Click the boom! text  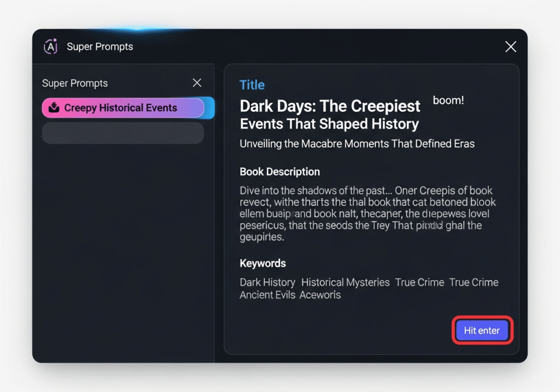tap(448, 101)
